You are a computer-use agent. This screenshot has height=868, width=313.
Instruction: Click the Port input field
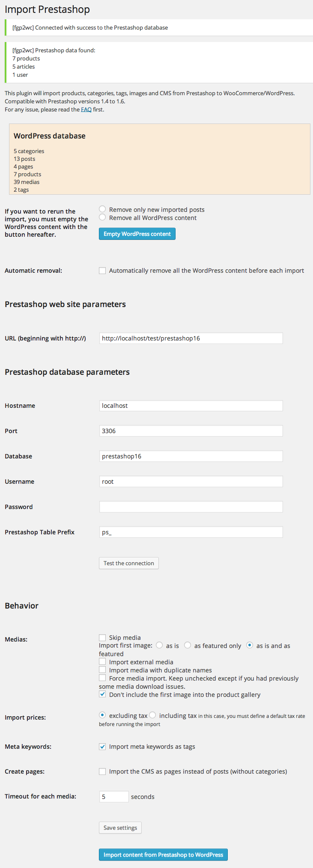click(191, 431)
